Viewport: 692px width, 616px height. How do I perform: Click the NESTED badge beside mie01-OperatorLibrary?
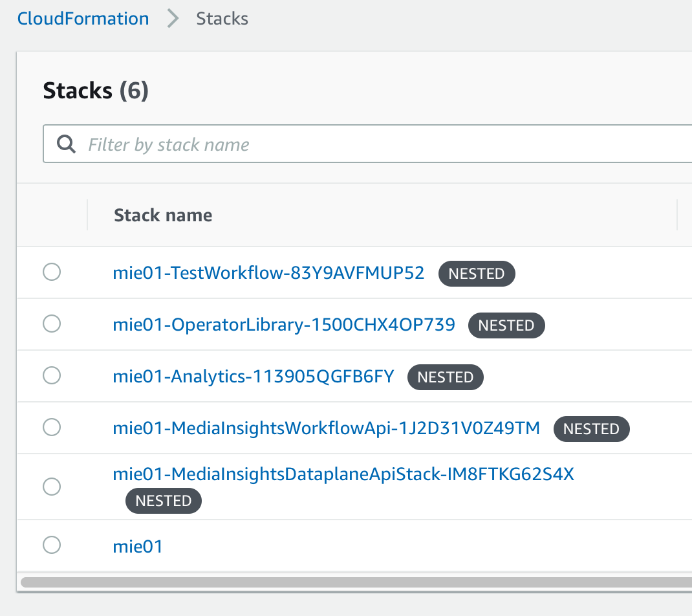506,325
